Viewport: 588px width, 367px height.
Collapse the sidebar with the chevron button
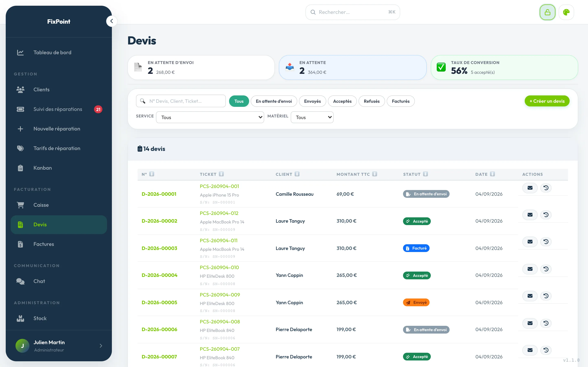coord(111,21)
